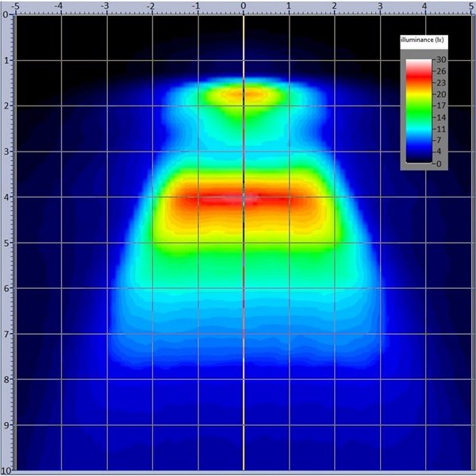Select the 0 label on the top axis
Image resolution: width=476 pixels, height=476 pixels.
pyautogui.click(x=243, y=5)
